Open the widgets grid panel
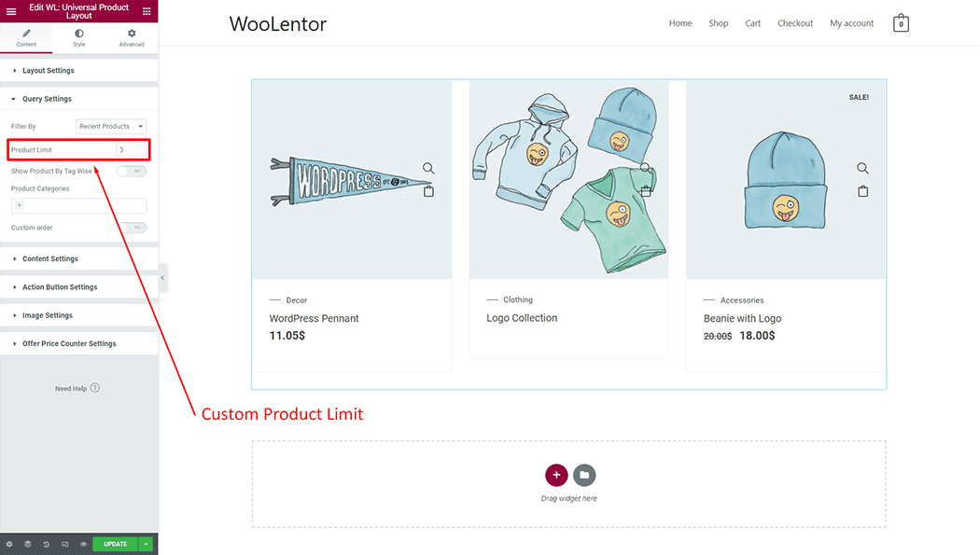This screenshot has width=980, height=555. click(147, 11)
